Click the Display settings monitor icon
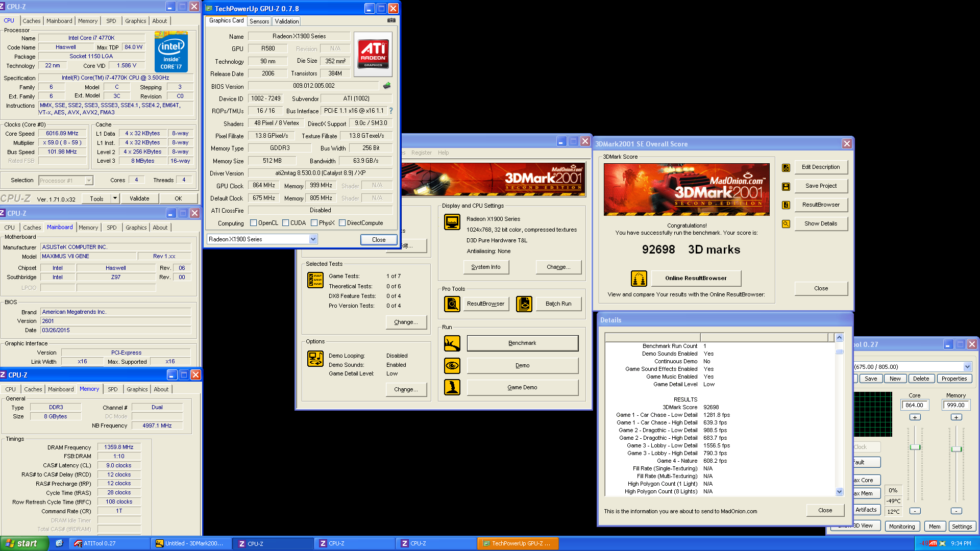This screenshot has width=980, height=551. 452,222
